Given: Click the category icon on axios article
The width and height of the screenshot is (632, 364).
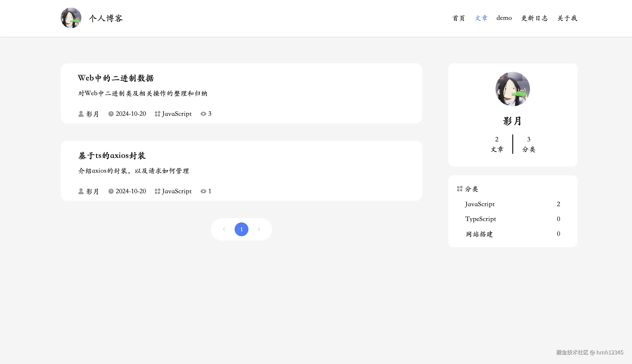Looking at the screenshot, I should [x=157, y=191].
